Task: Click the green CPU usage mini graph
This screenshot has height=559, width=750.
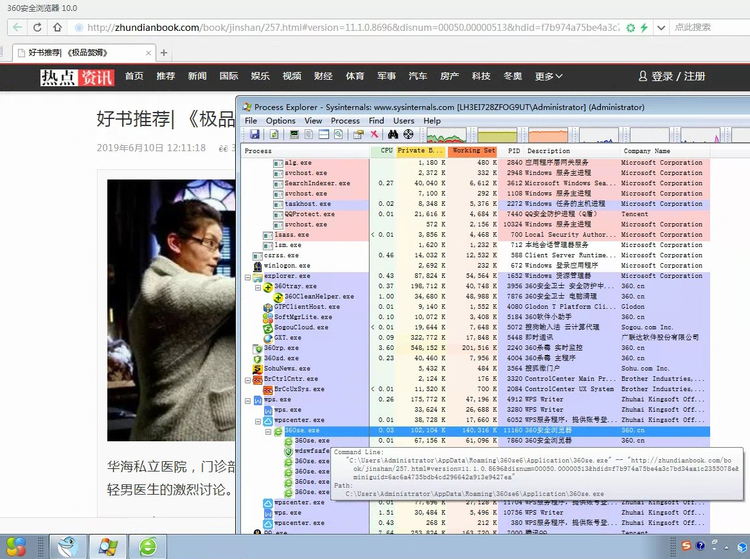Action: [446, 135]
